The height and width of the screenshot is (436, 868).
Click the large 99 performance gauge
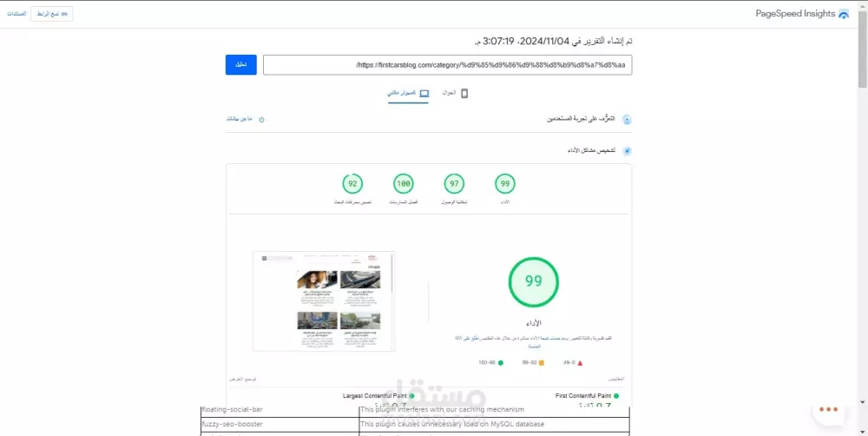(534, 282)
